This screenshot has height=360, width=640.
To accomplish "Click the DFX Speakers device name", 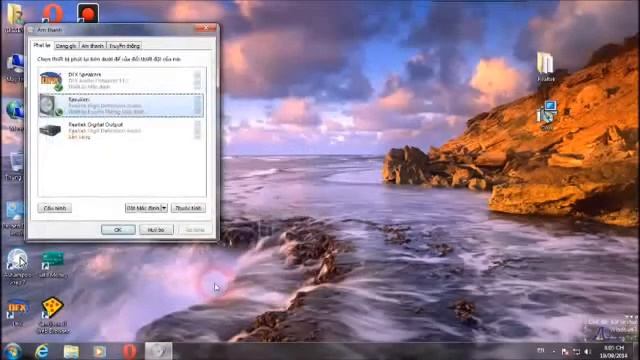I will point(84,75).
